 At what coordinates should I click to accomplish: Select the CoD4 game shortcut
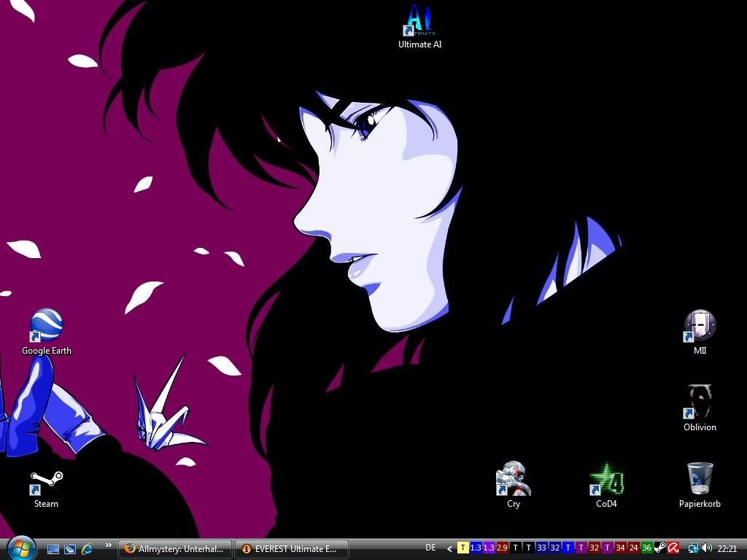[x=606, y=485]
